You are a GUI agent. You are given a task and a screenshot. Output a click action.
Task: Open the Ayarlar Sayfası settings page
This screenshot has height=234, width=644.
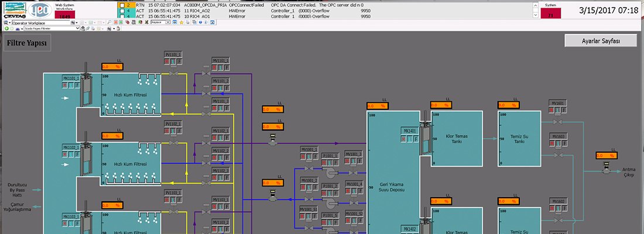click(600, 40)
